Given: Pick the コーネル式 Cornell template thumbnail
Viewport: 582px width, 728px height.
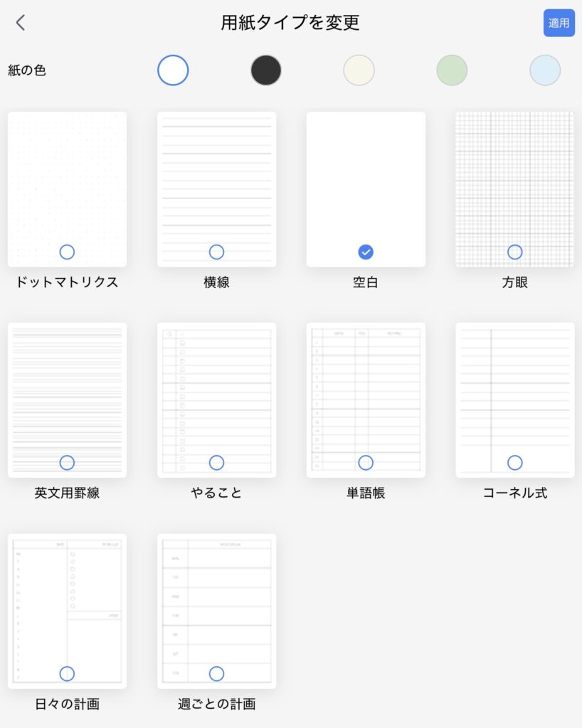Looking at the screenshot, I should [515, 398].
